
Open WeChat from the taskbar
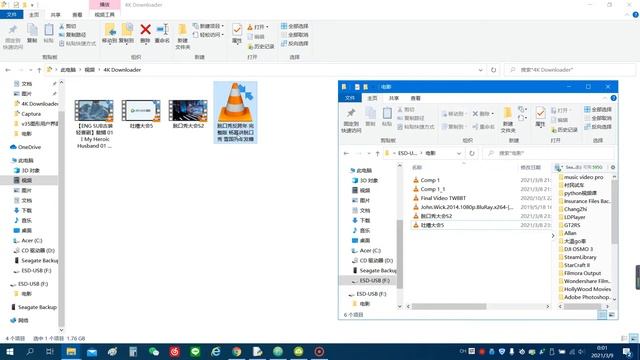pyautogui.click(x=154, y=351)
